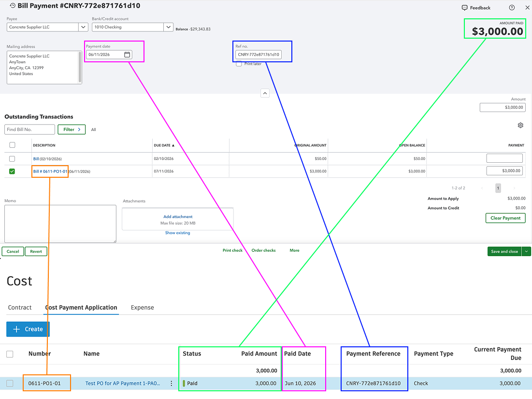
Task: Click the Check payment type cell
Action: [421, 384]
